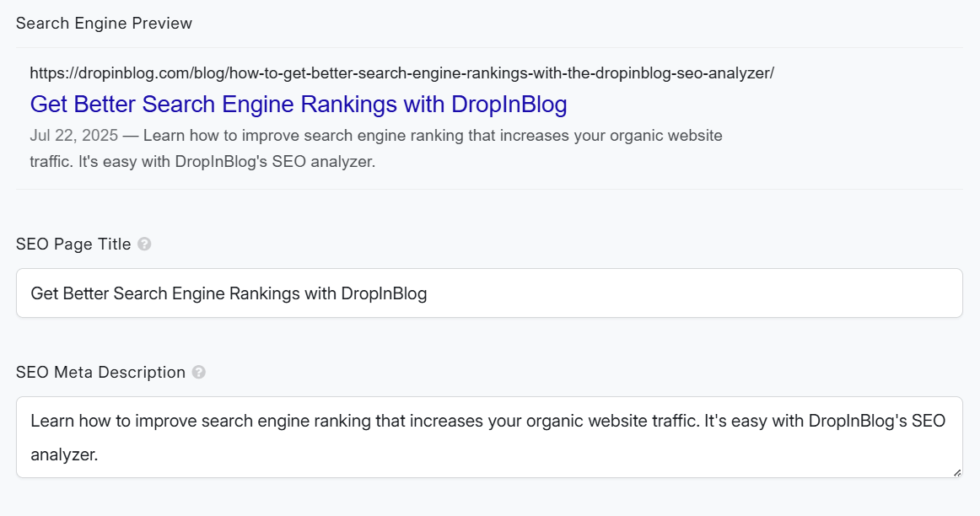The image size is (980, 516).
Task: Open help icon beside SEO Meta Description
Action: tap(199, 373)
